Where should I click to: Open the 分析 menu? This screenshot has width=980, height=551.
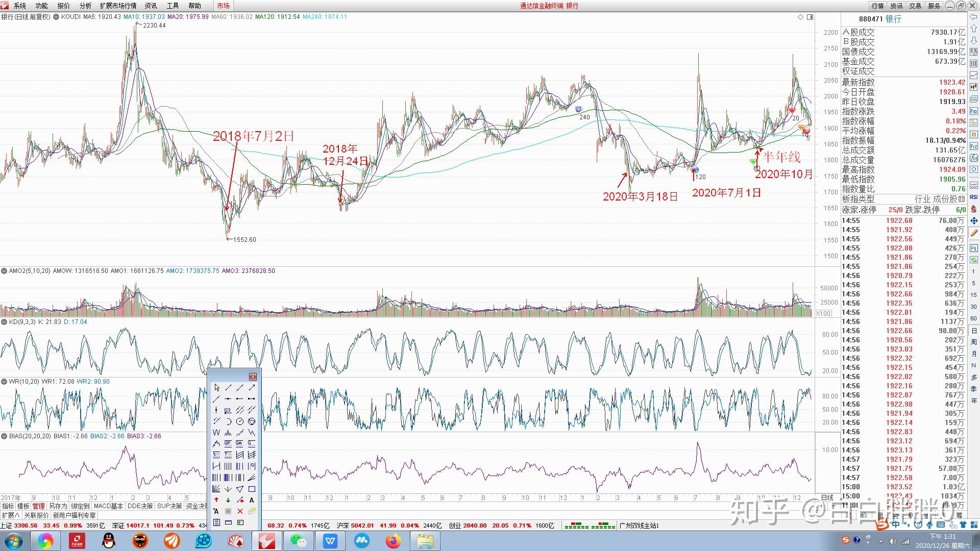(85, 6)
